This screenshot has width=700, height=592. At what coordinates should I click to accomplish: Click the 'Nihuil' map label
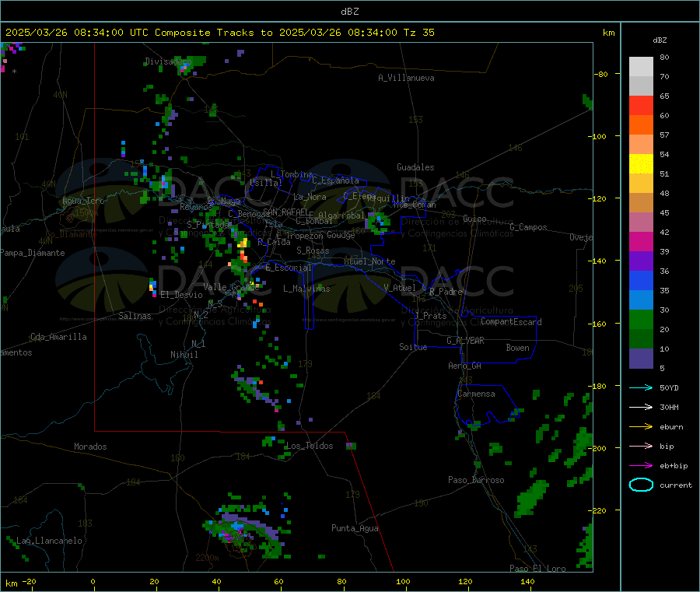tap(184, 355)
